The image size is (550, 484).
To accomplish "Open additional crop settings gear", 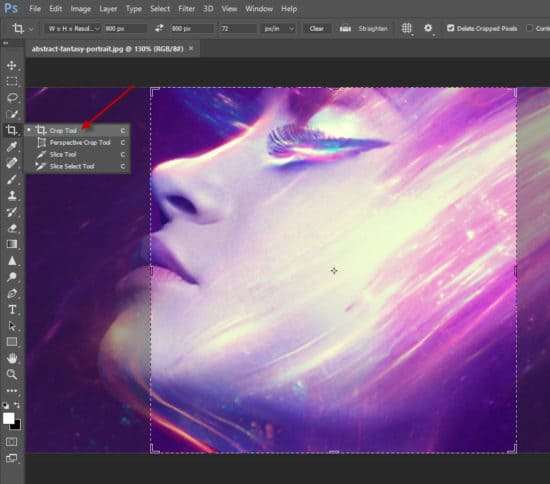I will (x=428, y=28).
